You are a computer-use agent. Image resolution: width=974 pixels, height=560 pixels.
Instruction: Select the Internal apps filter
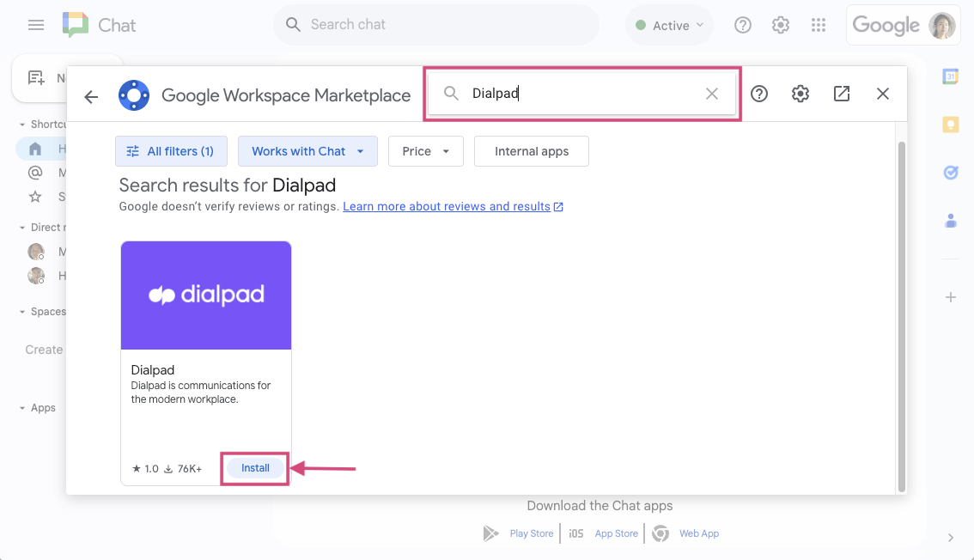(x=531, y=151)
